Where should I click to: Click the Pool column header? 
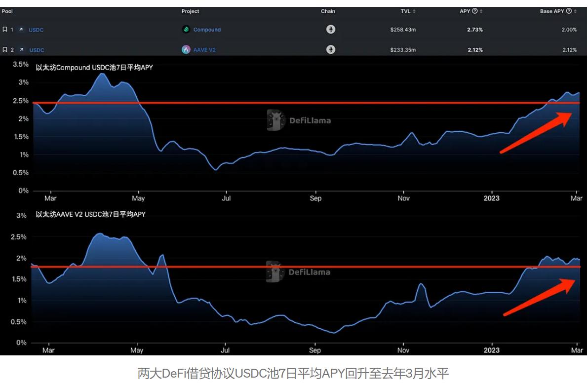pos(7,11)
